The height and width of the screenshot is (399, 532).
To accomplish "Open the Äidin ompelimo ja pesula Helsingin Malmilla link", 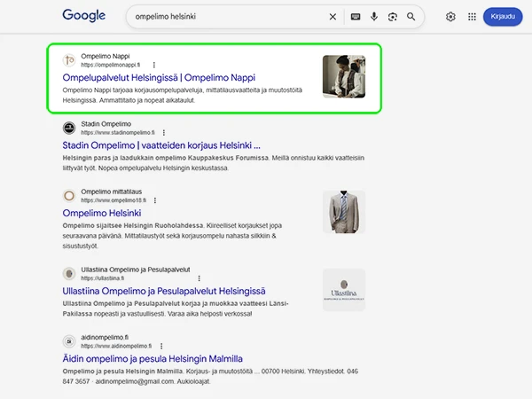I will pyautogui.click(x=153, y=359).
